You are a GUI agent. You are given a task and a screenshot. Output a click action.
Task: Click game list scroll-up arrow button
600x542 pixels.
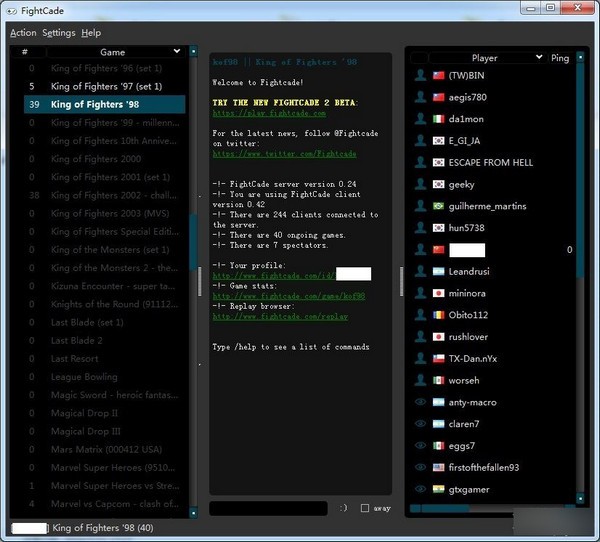pyautogui.click(x=194, y=51)
